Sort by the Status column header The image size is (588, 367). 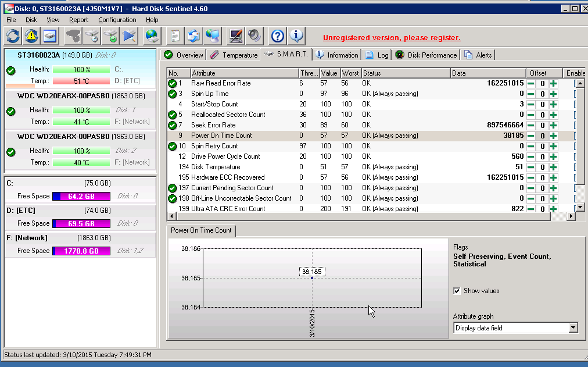click(406, 73)
